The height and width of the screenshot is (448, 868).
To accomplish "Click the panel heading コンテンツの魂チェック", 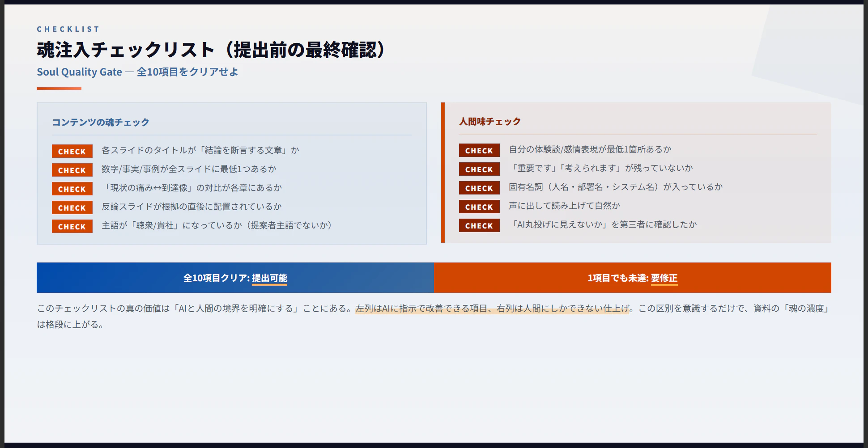I will [101, 122].
